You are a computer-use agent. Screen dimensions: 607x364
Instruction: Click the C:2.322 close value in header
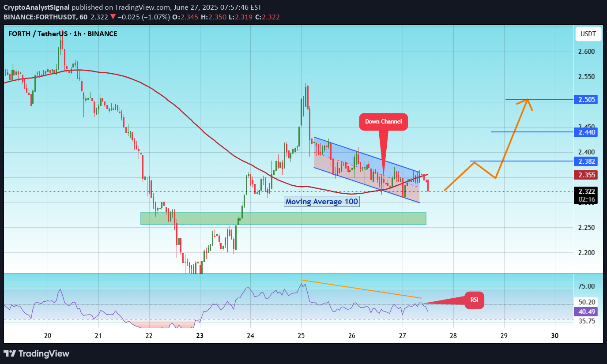pyautogui.click(x=268, y=17)
